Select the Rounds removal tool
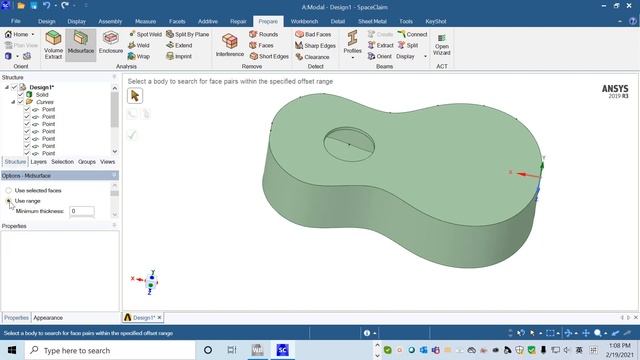The width and height of the screenshot is (640, 360). click(264, 34)
